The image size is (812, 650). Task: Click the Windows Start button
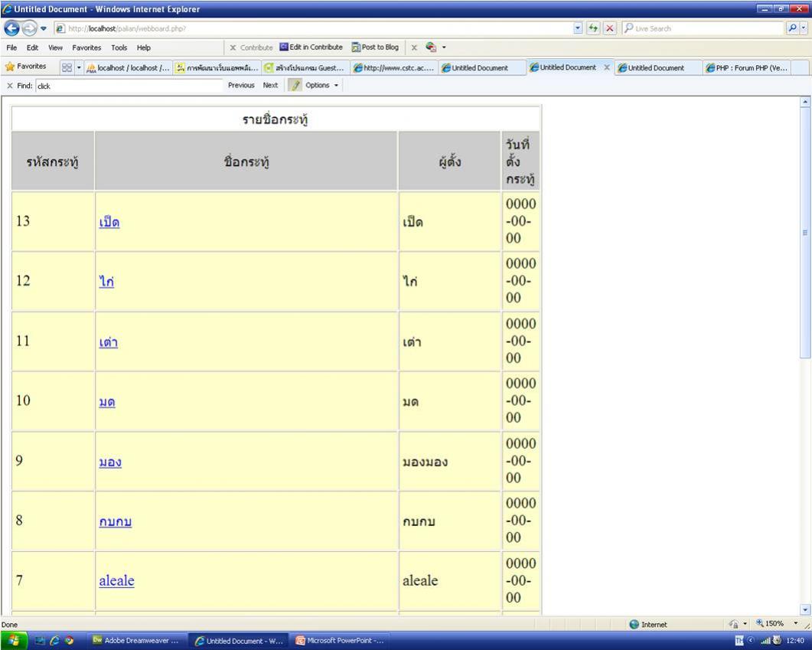pos(15,640)
